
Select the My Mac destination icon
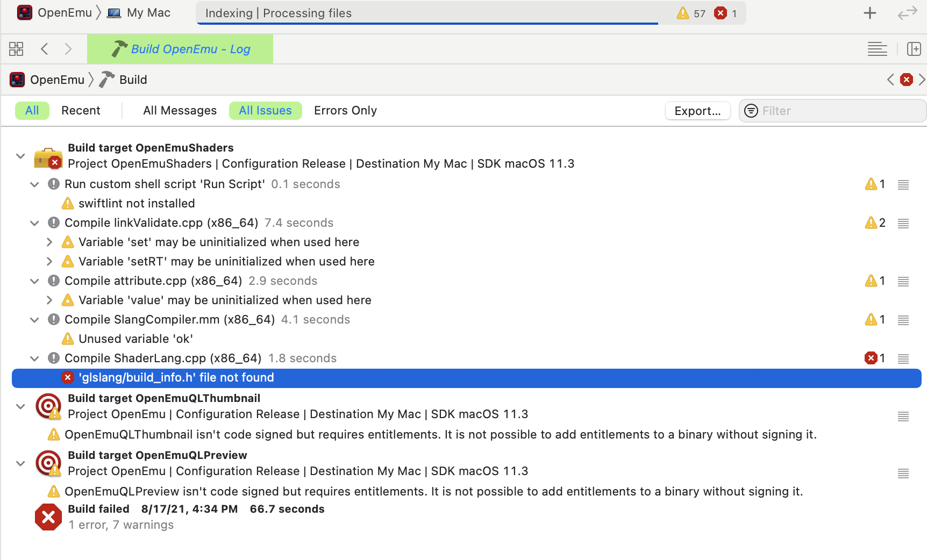coord(113,12)
